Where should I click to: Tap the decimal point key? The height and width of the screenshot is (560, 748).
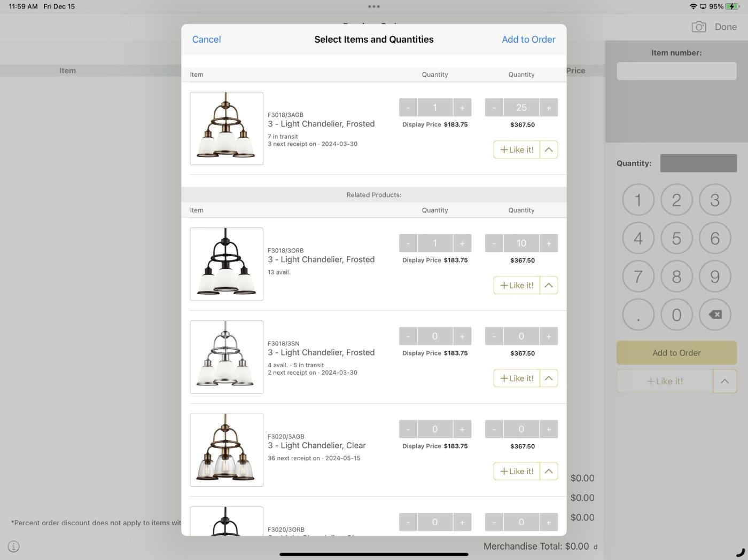pos(638,314)
